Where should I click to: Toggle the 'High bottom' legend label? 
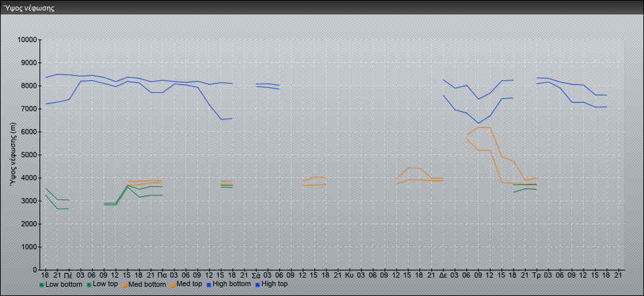(x=231, y=284)
